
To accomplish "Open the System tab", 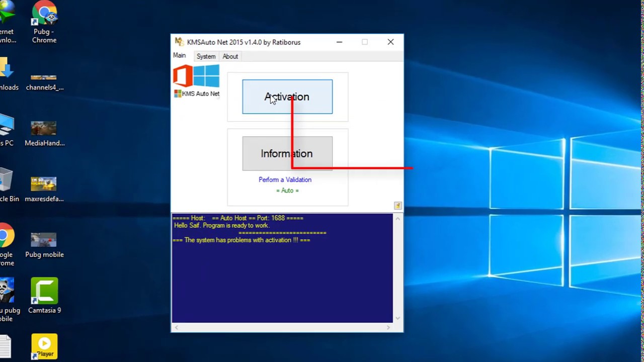I will point(206,56).
